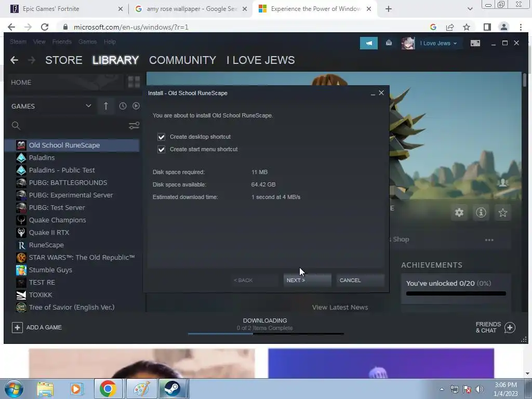Show recent games clock icon
The image size is (532, 399).
(123, 106)
